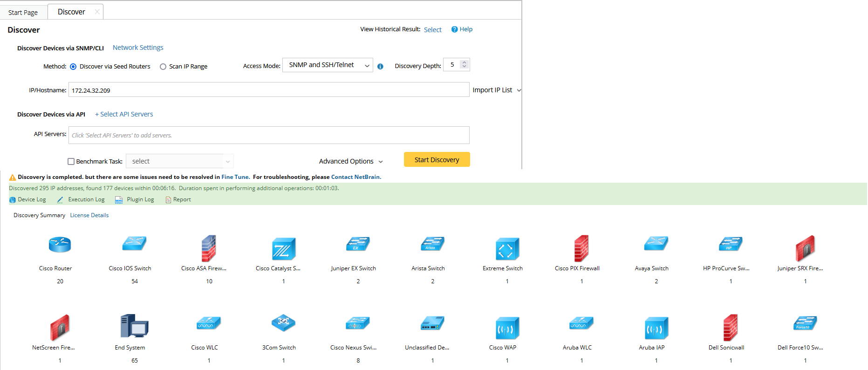Click the NetScreen Firewall icon
Screen dimensions: 868x370
point(60,328)
